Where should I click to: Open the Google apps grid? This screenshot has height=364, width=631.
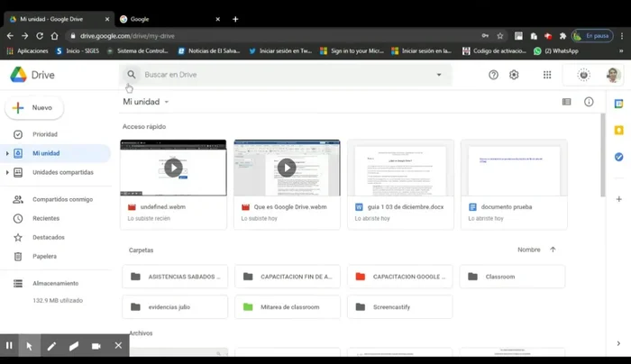click(x=547, y=75)
